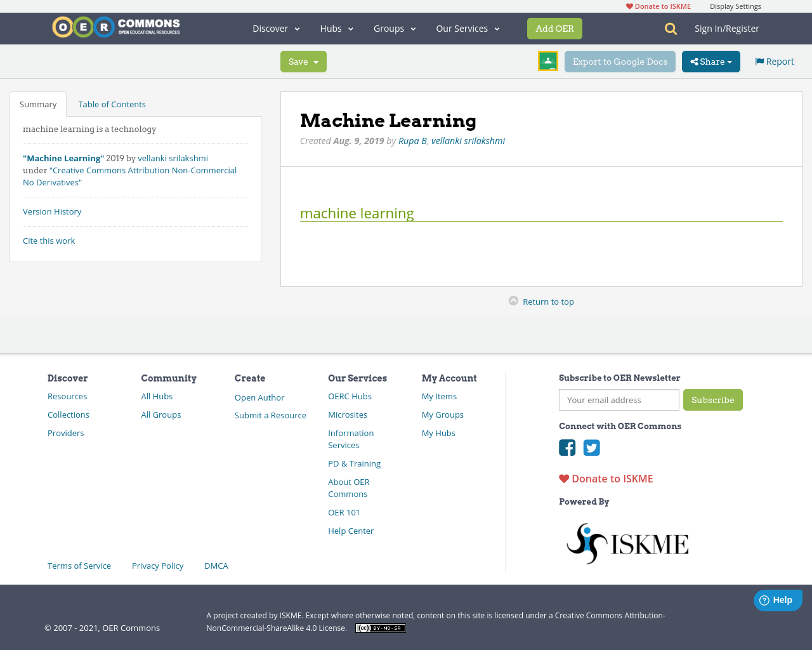Click Export to Google Docs
Image resolution: width=812 pixels, height=650 pixels.
pos(620,62)
